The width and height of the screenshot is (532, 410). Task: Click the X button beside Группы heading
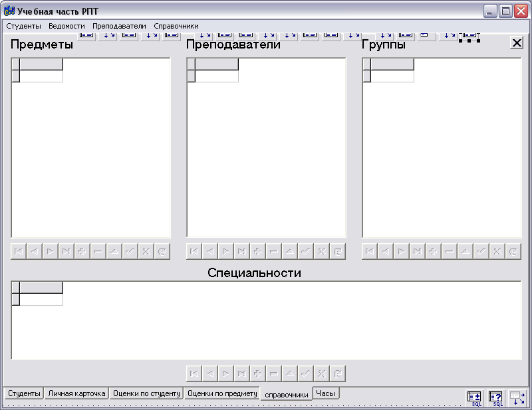coord(517,43)
